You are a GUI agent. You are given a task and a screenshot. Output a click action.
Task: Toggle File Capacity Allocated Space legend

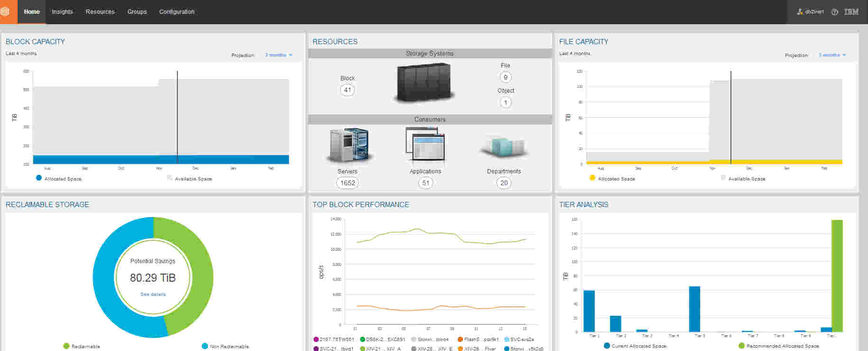[612, 179]
